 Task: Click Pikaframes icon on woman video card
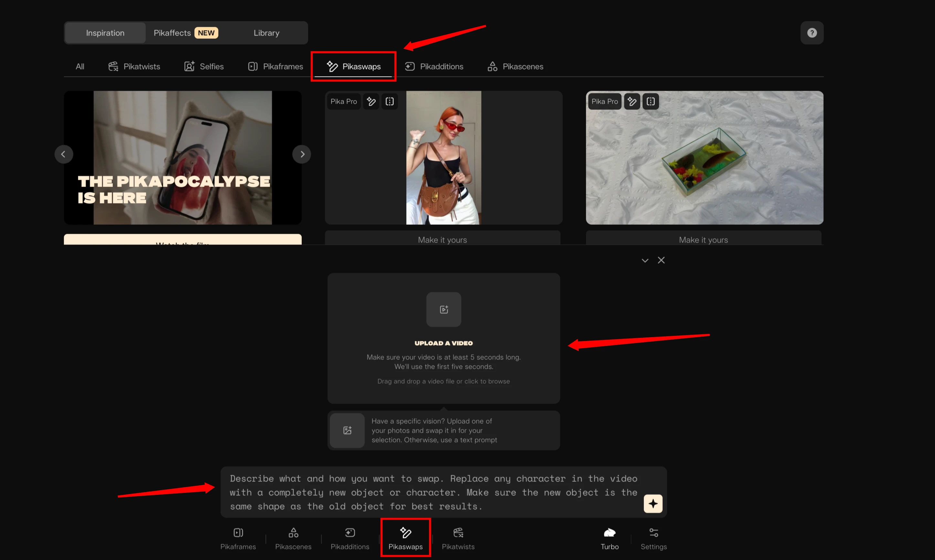(x=390, y=101)
